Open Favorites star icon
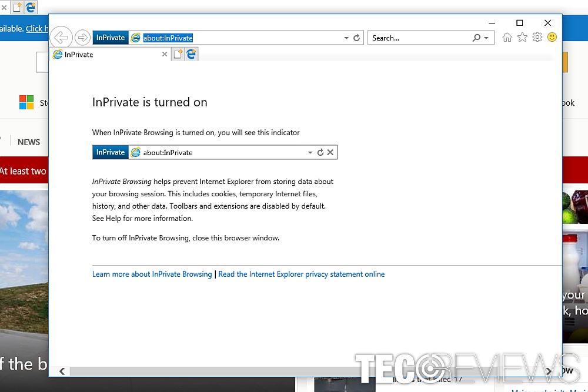 [x=522, y=37]
